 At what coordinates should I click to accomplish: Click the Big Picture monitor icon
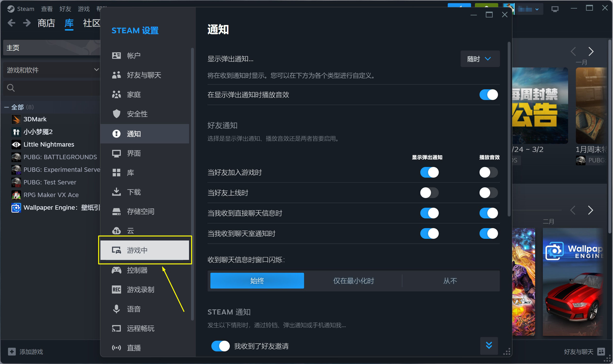pyautogui.click(x=555, y=9)
